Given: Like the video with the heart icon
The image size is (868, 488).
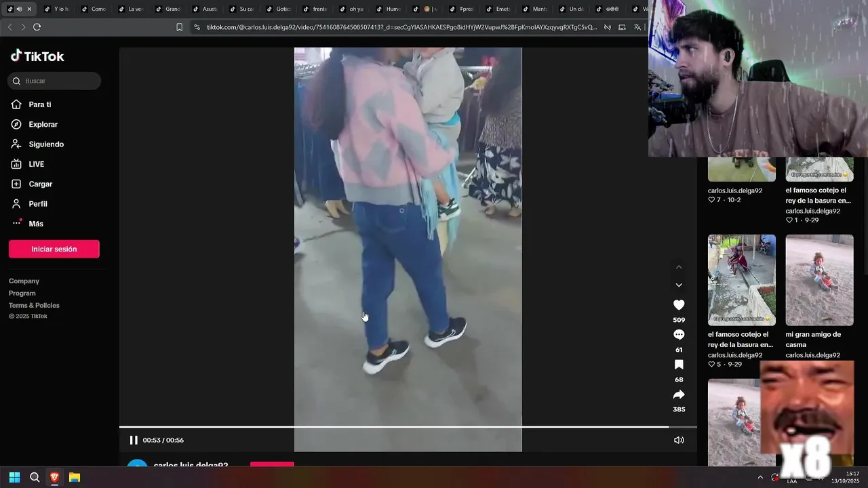Looking at the screenshot, I should pos(679,305).
